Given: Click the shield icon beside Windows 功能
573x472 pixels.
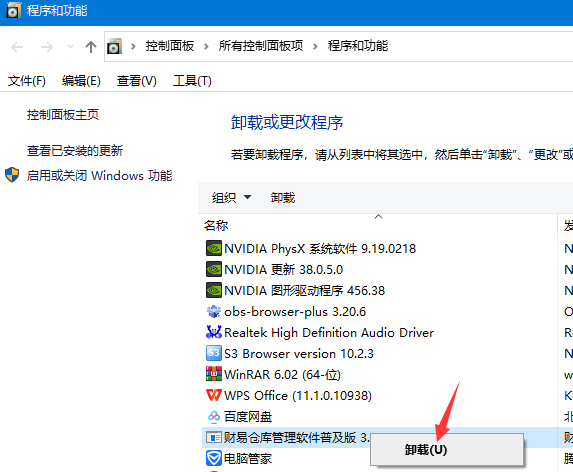Looking at the screenshot, I should coord(12,175).
